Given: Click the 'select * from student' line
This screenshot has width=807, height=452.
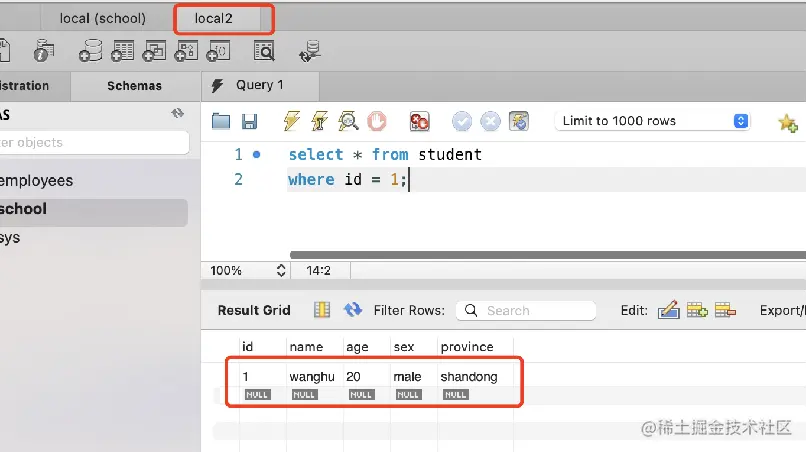Looking at the screenshot, I should pyautogui.click(x=384, y=154).
